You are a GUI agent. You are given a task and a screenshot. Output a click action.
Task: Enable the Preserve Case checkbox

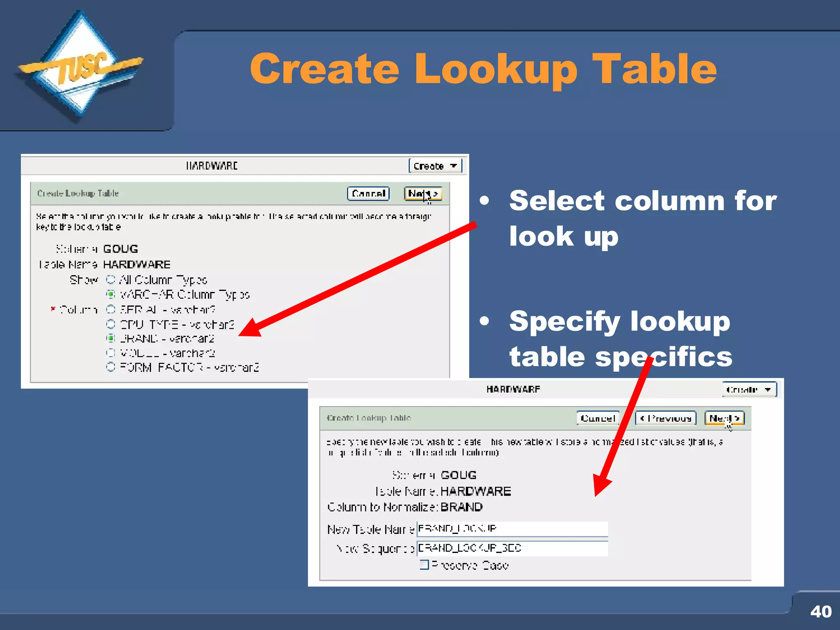click(425, 565)
